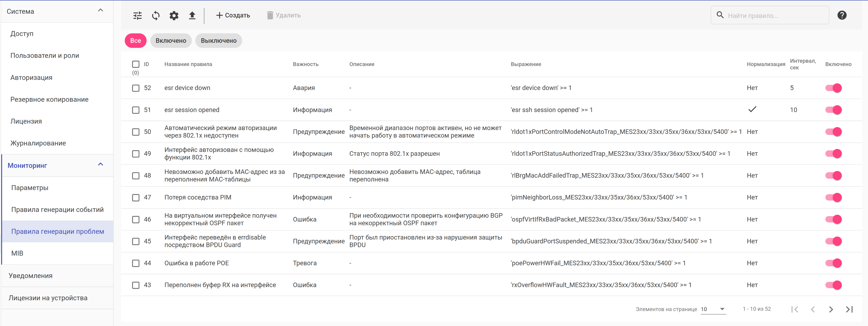Tick the select-all checkbox in header
This screenshot has width=868, height=326.
pos(136,64)
